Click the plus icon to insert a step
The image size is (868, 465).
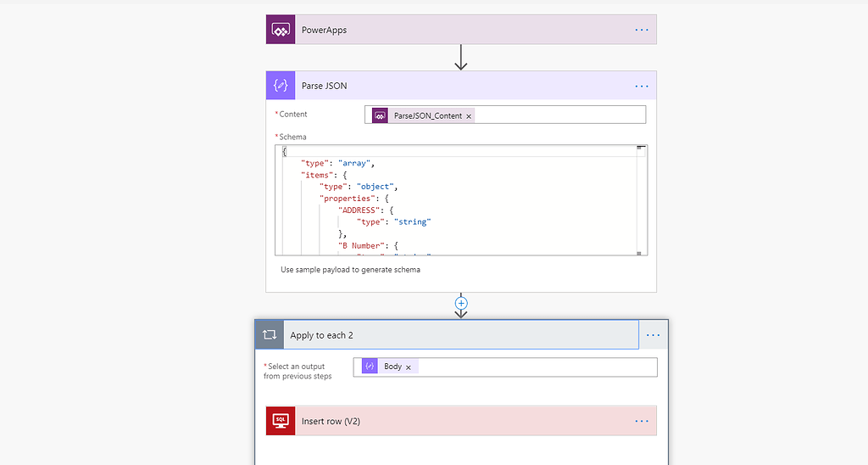(461, 303)
